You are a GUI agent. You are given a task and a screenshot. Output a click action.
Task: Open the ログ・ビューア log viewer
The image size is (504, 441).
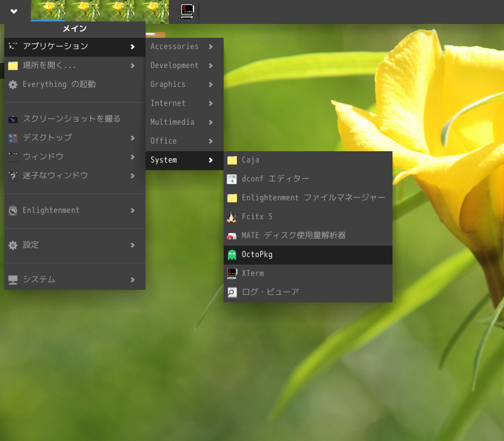coord(270,292)
